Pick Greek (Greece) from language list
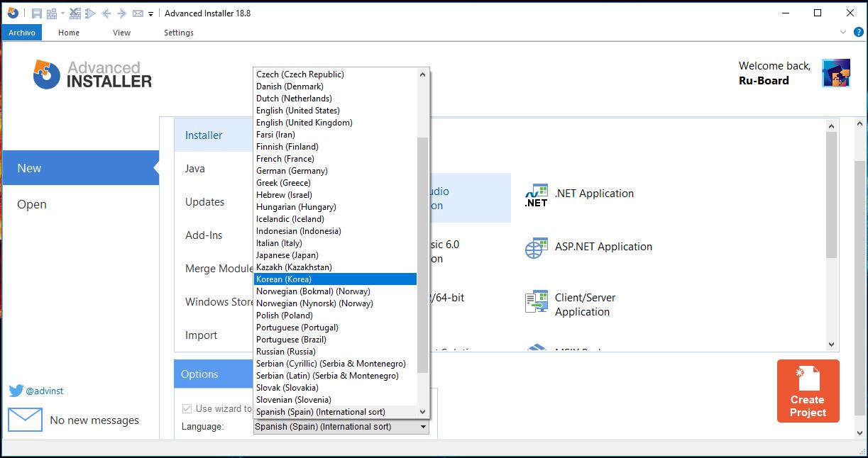 (335, 183)
